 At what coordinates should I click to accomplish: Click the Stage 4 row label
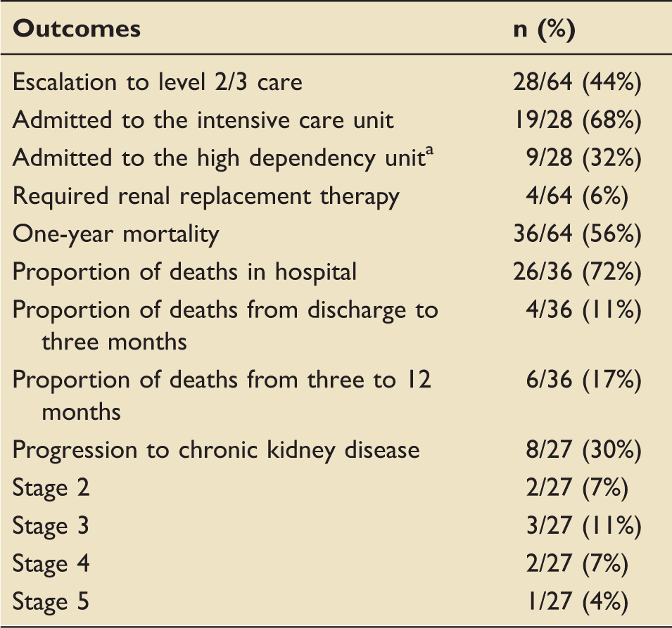pos(51,563)
